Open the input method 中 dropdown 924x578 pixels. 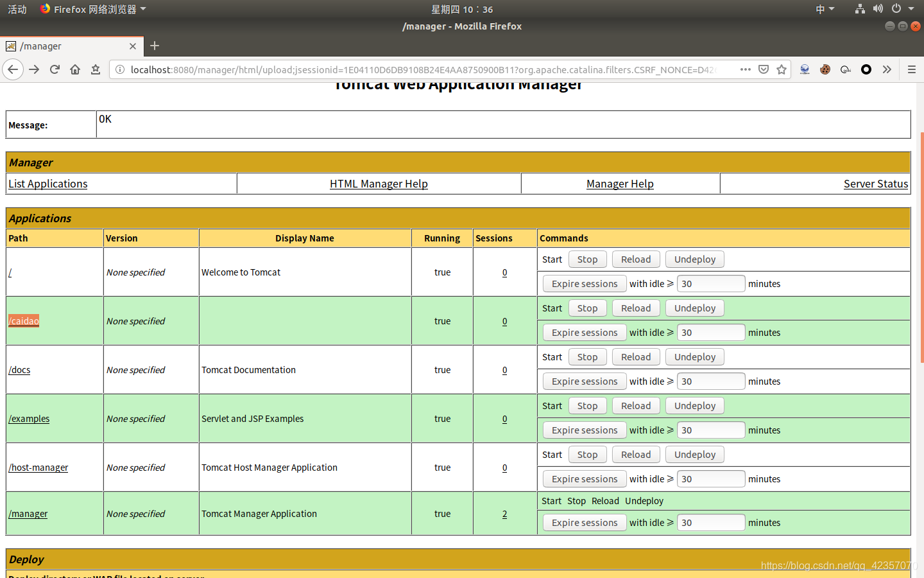(825, 9)
